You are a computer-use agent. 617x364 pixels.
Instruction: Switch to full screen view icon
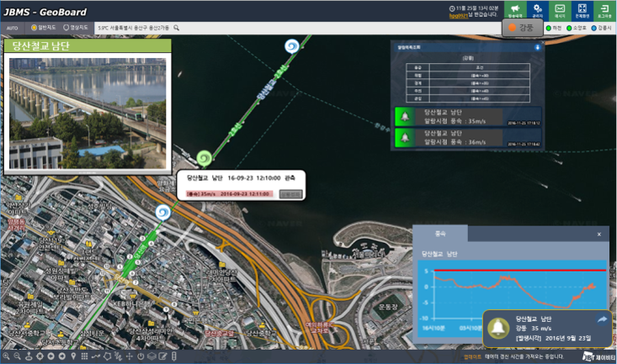tap(582, 10)
